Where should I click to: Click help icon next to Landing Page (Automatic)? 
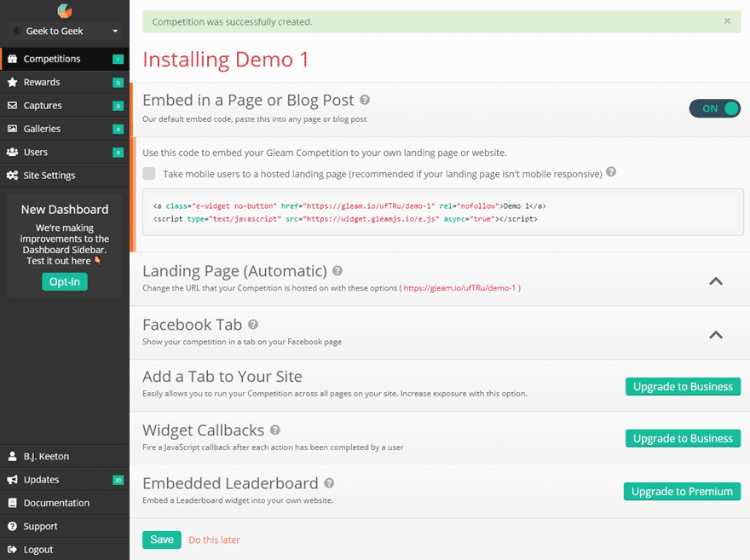[337, 271]
